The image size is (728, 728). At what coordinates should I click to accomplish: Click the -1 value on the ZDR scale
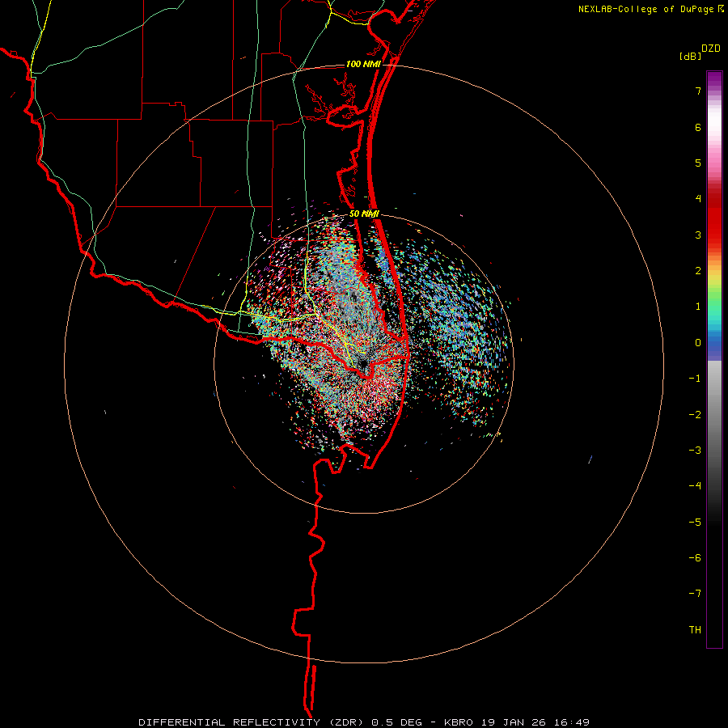tap(695, 379)
